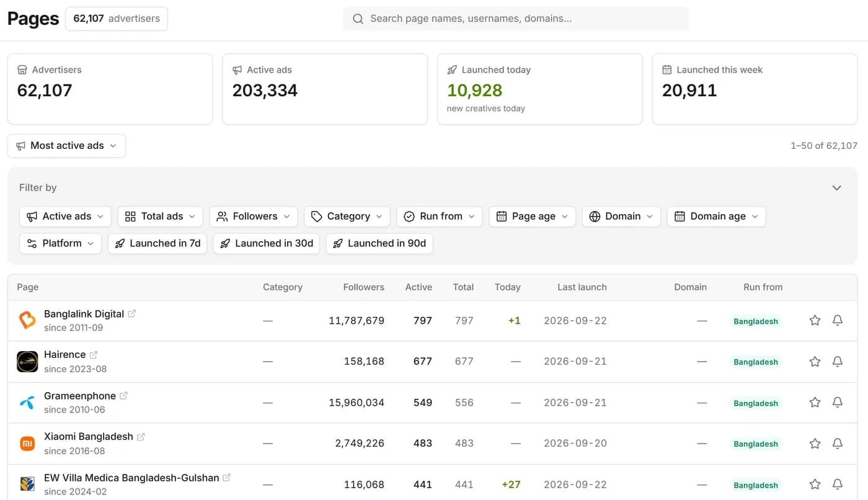Open the Grameenphone page name
This screenshot has height=500, width=868.
[x=80, y=396]
